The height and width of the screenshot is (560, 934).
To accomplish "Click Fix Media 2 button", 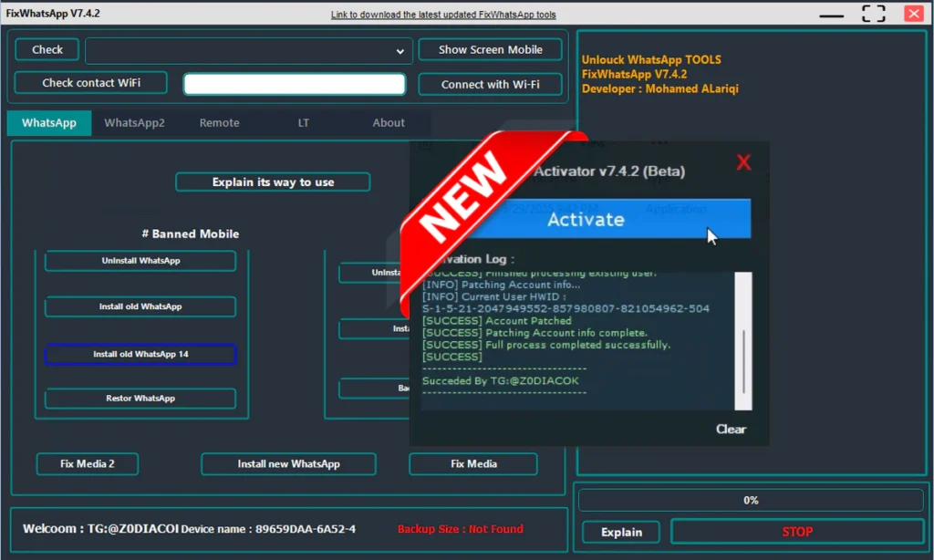I will click(x=87, y=463).
